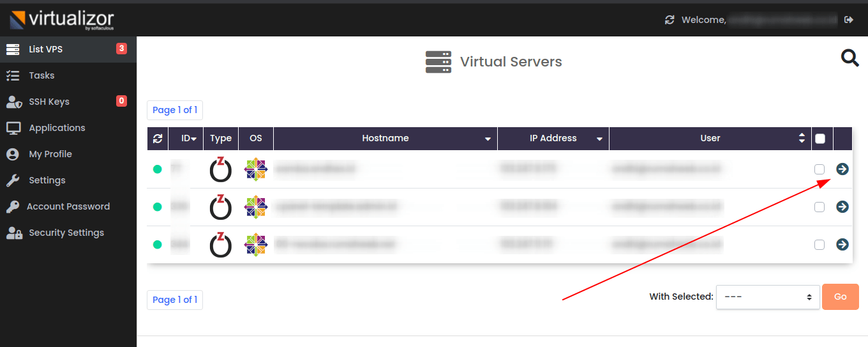Screen dimensions: 868x347
Task: Sort by the Hostname column header
Action: click(x=385, y=138)
